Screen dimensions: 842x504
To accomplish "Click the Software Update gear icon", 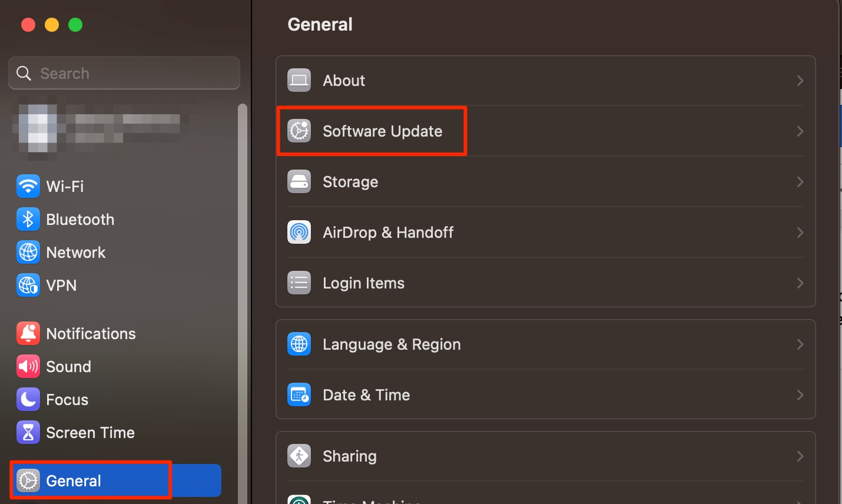I will tap(299, 131).
